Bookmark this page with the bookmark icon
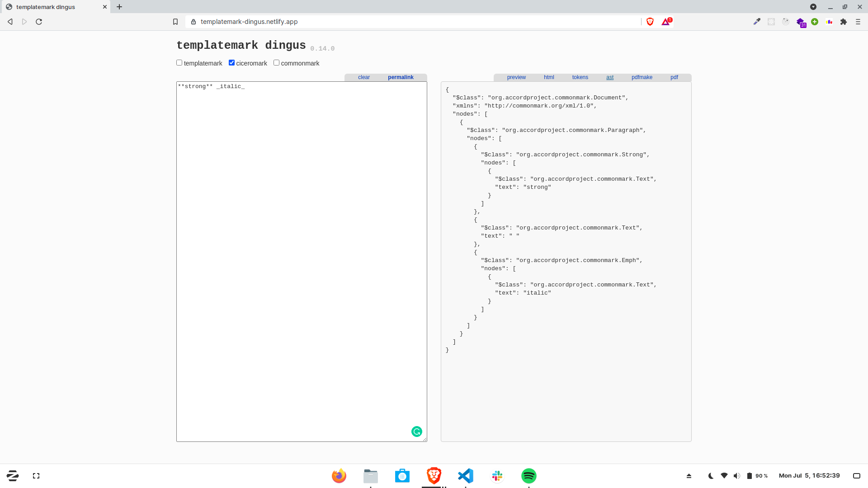This screenshot has height=488, width=868. pyautogui.click(x=175, y=22)
